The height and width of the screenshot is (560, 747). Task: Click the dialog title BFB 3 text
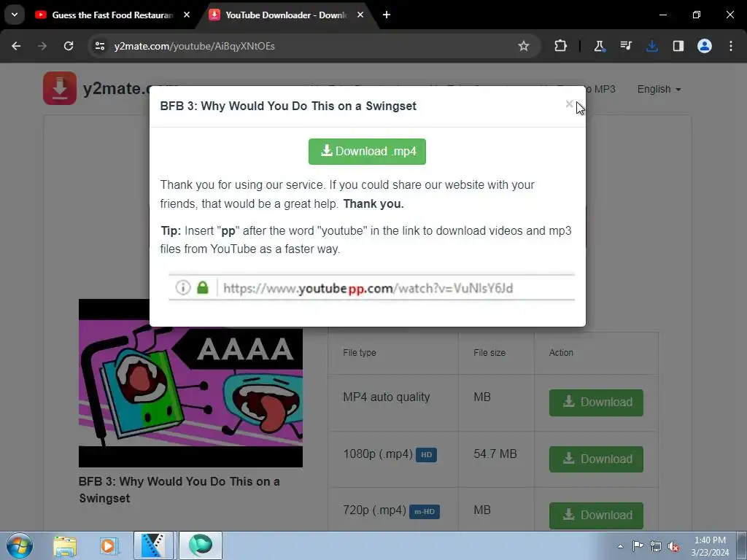pos(287,106)
